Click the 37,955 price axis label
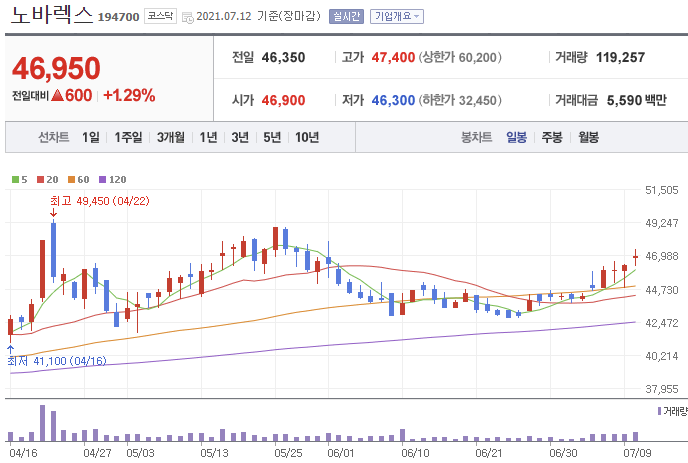688x463 pixels. pos(661,389)
